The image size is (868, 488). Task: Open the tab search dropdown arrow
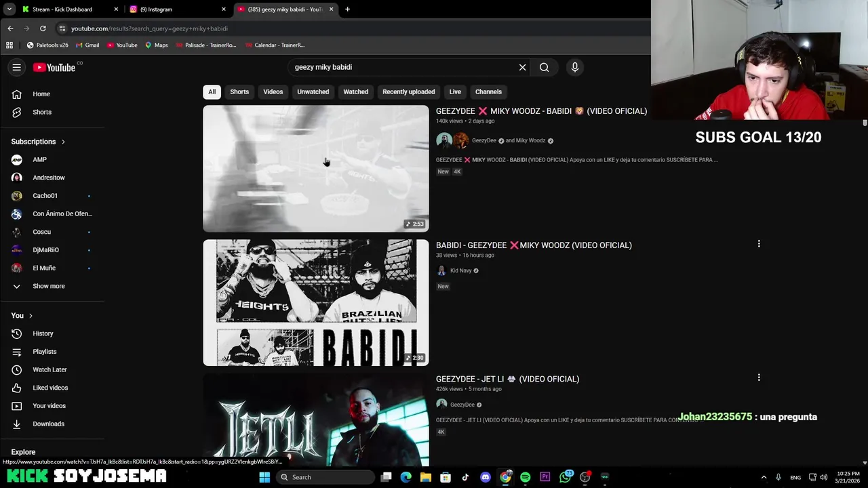click(x=9, y=9)
